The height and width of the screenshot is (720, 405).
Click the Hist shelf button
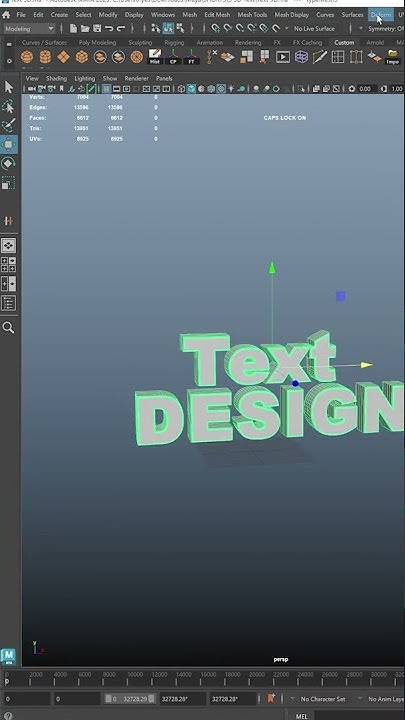pyautogui.click(x=155, y=57)
